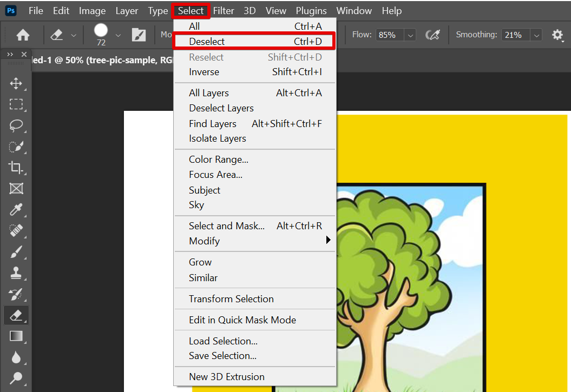571x392 pixels.
Task: Open the Flow percentage dropdown arrow
Action: [x=410, y=35]
